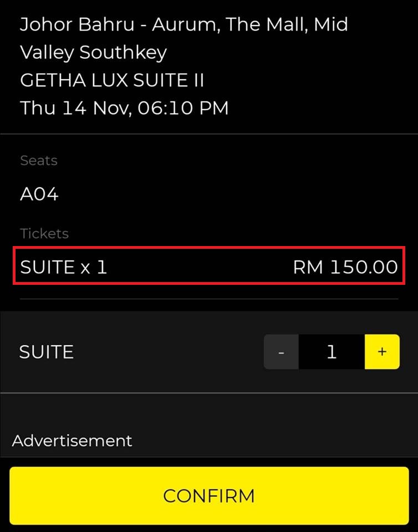Tap the Valley Southkey location line
418x532 pixels.
[93, 53]
